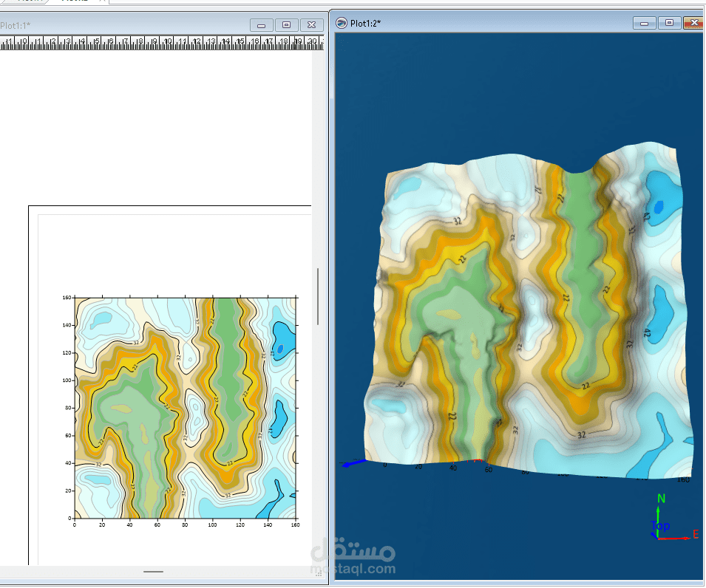Image resolution: width=706 pixels, height=588 pixels.
Task: Close the Plot1:1 window
Action: 311,25
